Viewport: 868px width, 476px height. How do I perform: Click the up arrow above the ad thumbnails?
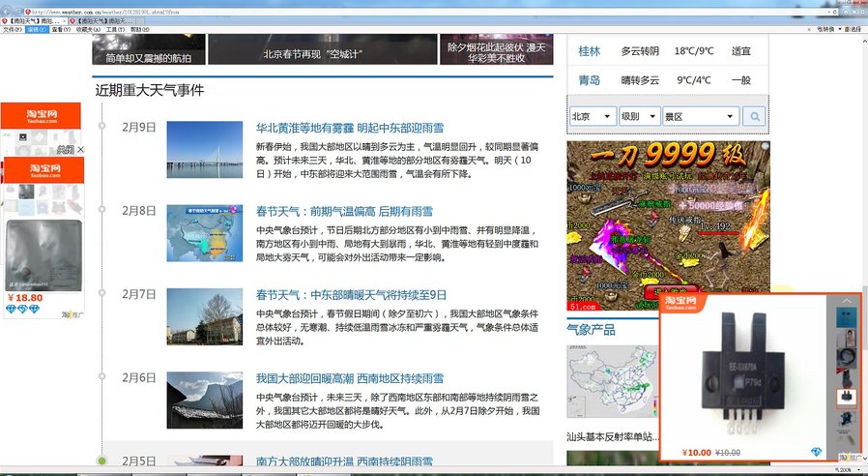click(847, 301)
